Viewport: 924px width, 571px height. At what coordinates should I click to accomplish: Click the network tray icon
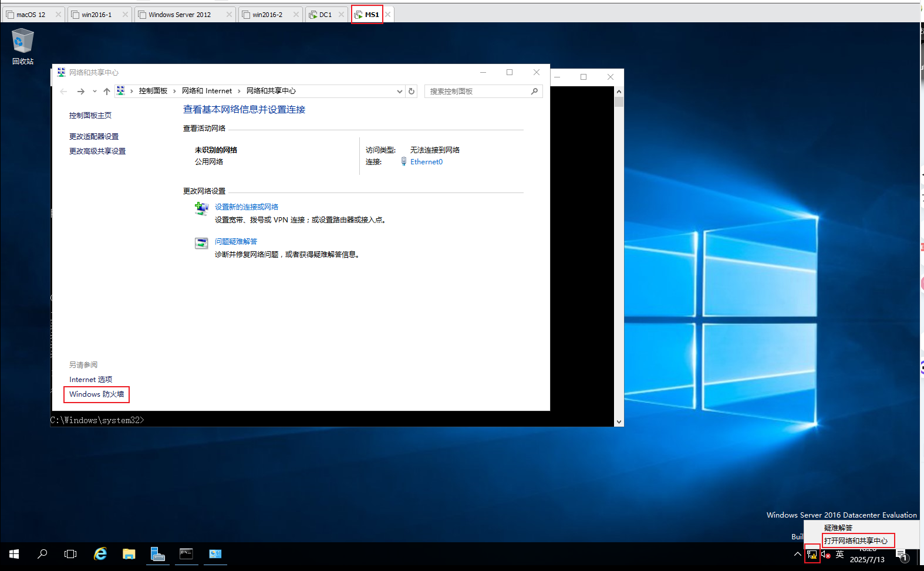click(812, 554)
